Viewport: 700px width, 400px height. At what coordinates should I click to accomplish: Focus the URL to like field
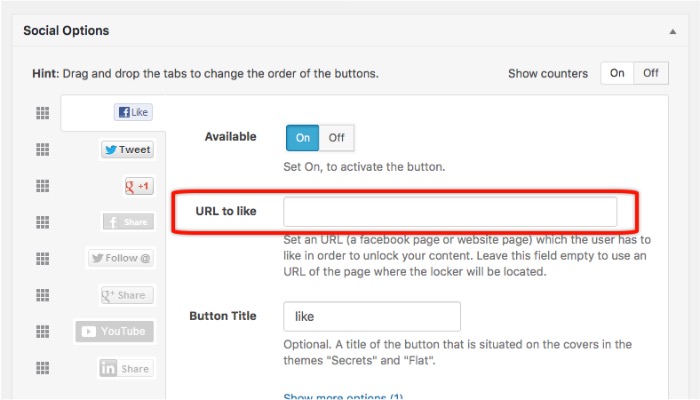[x=450, y=212]
